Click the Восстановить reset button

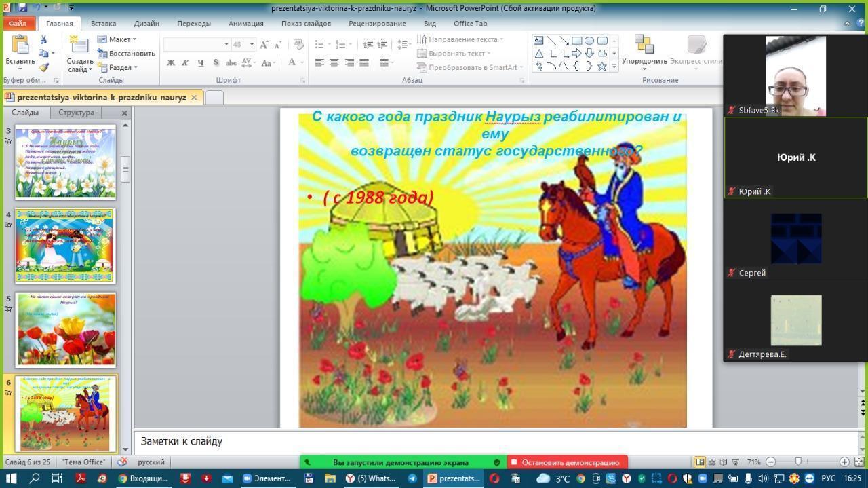127,53
